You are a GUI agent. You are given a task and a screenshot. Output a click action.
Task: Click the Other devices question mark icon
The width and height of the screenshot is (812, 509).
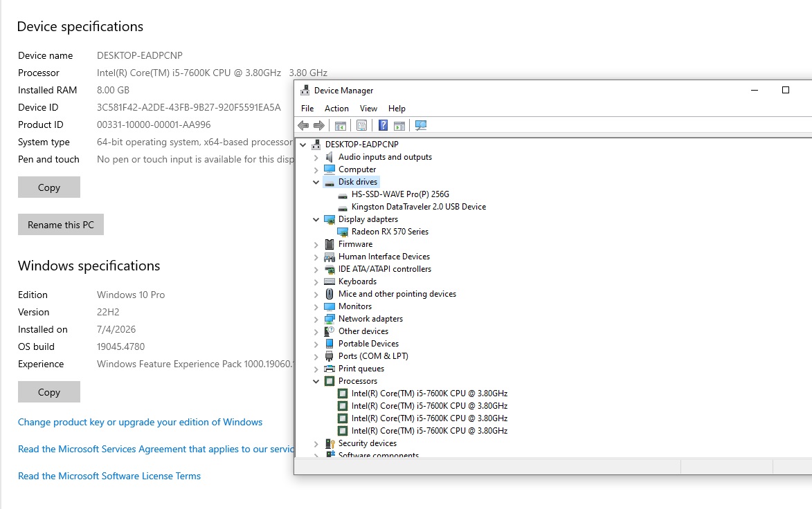coord(330,331)
